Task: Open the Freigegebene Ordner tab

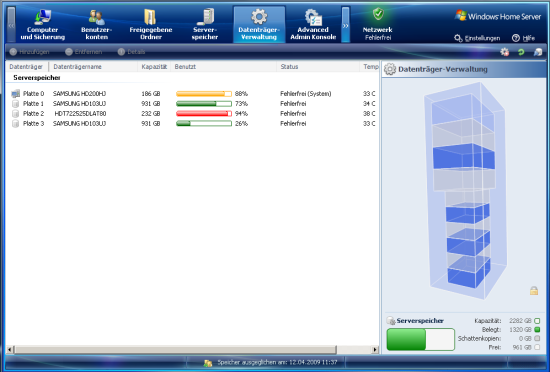Action: (x=151, y=25)
